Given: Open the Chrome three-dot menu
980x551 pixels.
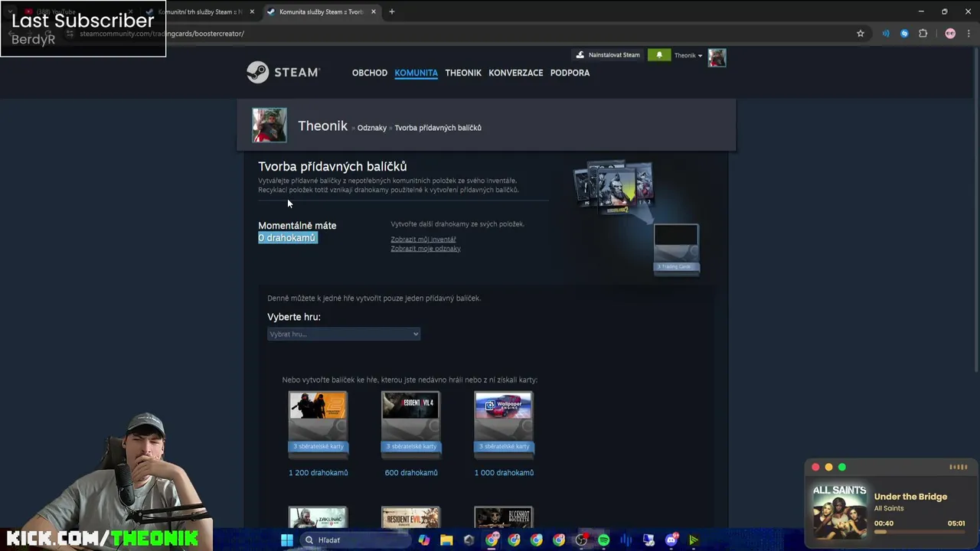Looking at the screenshot, I should click(969, 34).
